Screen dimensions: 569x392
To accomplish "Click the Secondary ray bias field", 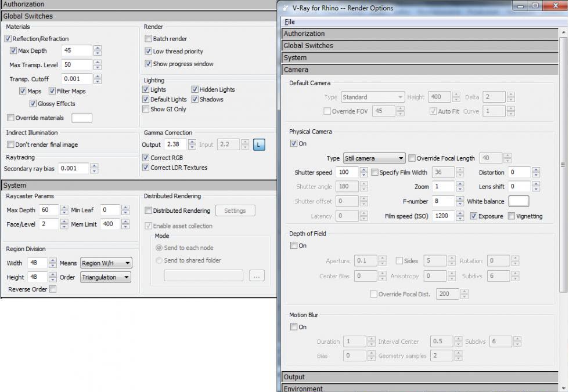I will pyautogui.click(x=74, y=169).
